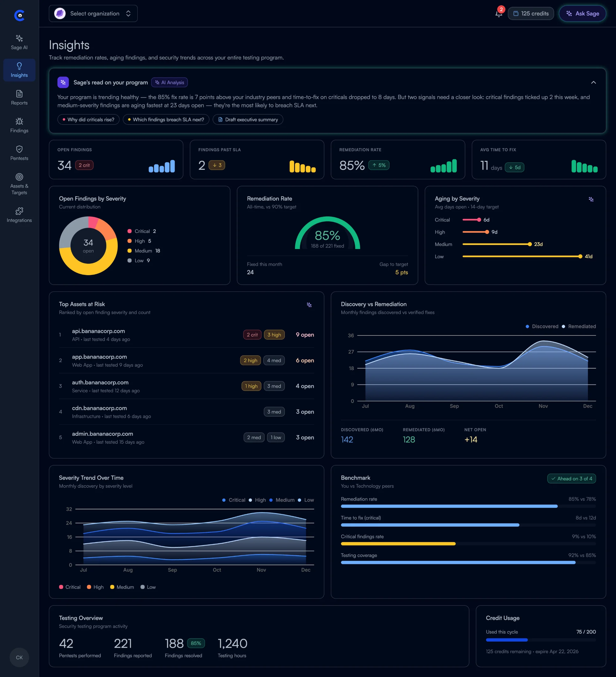616x677 pixels.
Task: Click the +14 Net Open value
Action: click(x=471, y=440)
